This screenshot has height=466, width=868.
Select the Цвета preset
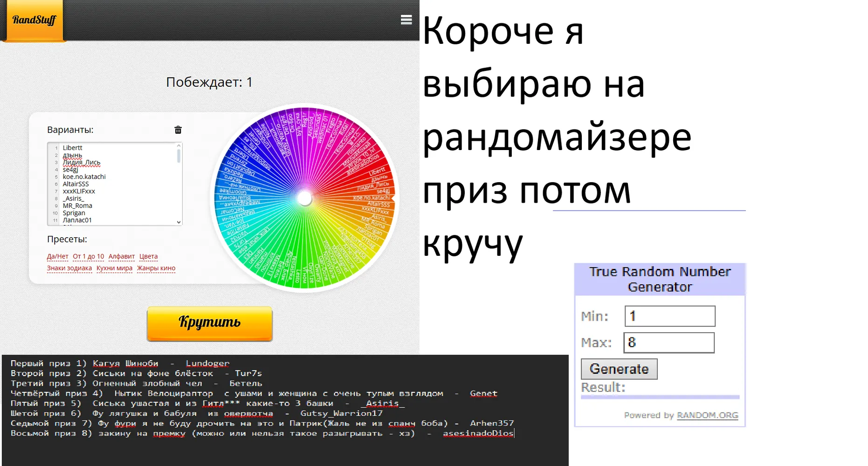pos(149,256)
